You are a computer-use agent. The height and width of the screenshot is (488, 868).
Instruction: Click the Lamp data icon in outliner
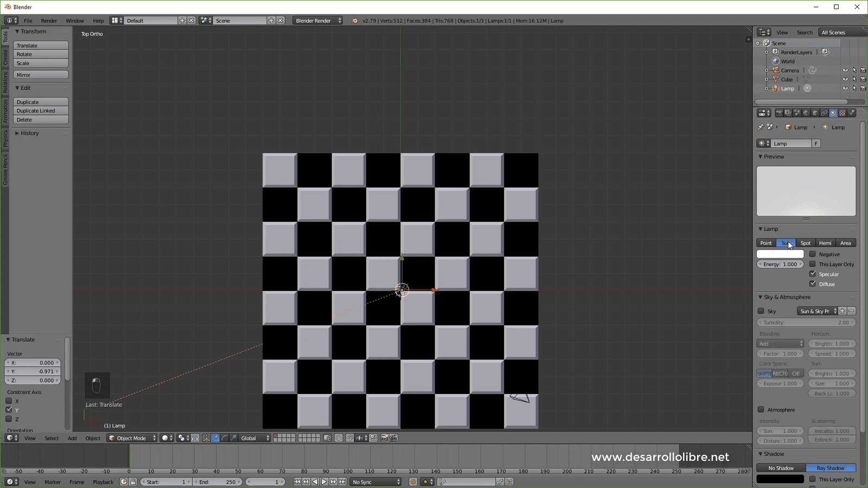click(x=807, y=88)
